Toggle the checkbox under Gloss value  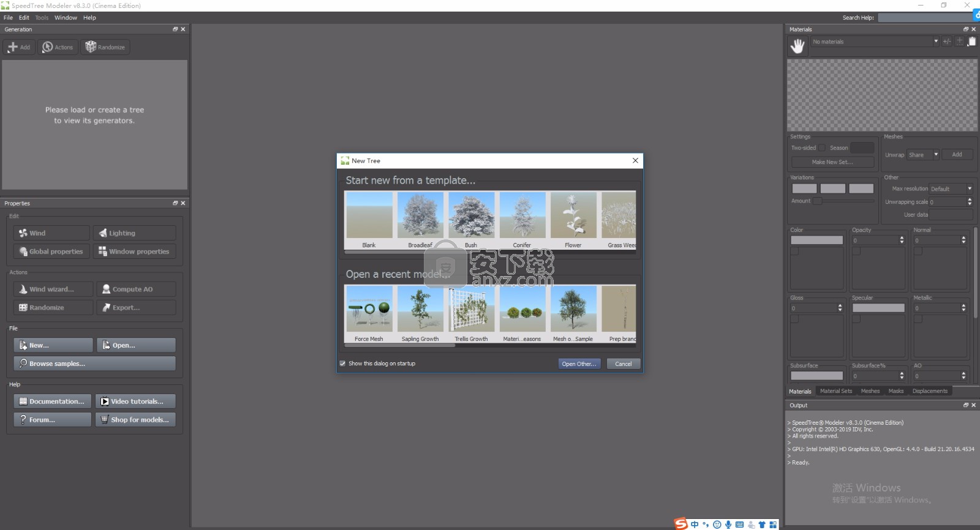[794, 319]
